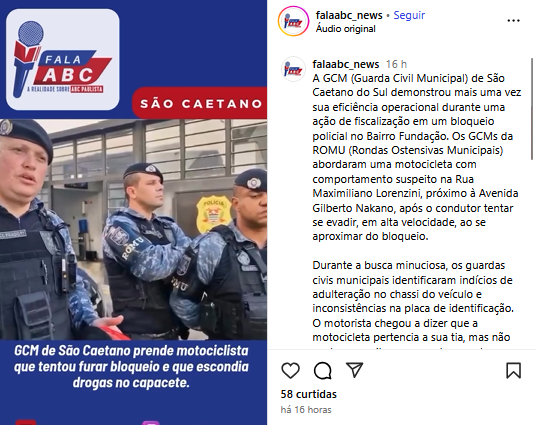Click the video headline about GCM de São Caetano
The height and width of the screenshot is (425, 536).
(131, 367)
